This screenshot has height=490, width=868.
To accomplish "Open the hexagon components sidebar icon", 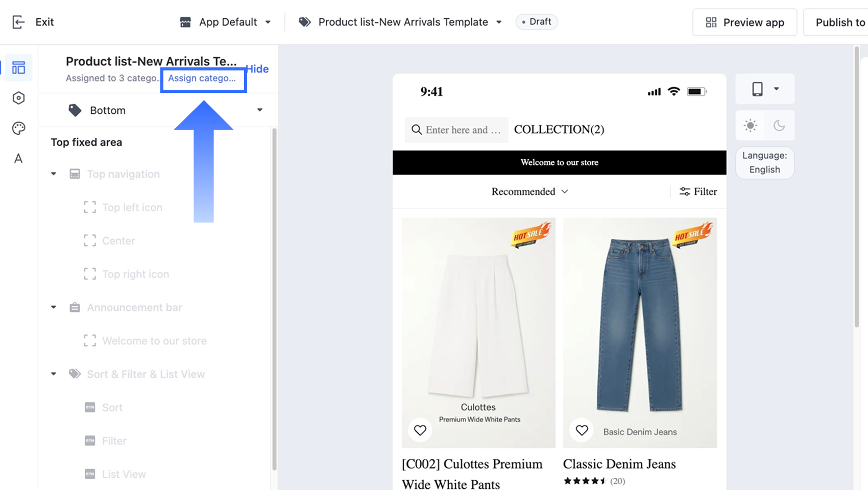I will pos(18,98).
